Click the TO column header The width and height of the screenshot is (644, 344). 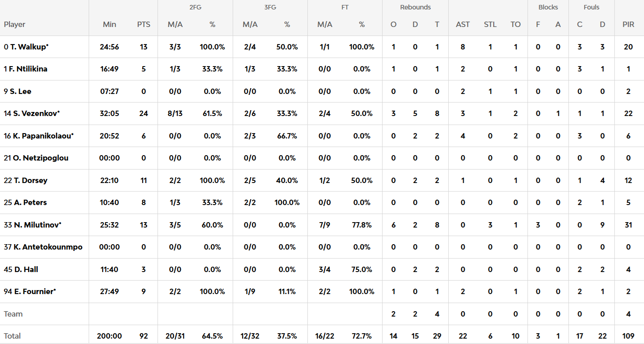click(515, 24)
